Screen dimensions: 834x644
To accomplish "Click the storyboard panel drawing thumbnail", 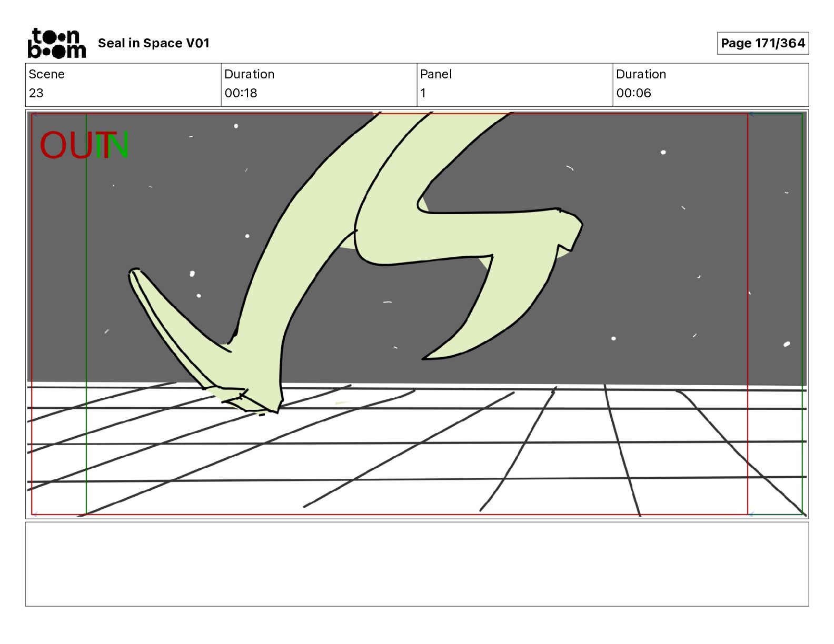I will [417, 314].
